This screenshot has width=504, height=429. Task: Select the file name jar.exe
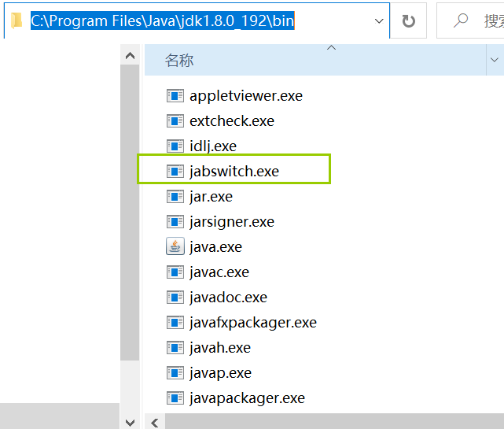point(212,197)
